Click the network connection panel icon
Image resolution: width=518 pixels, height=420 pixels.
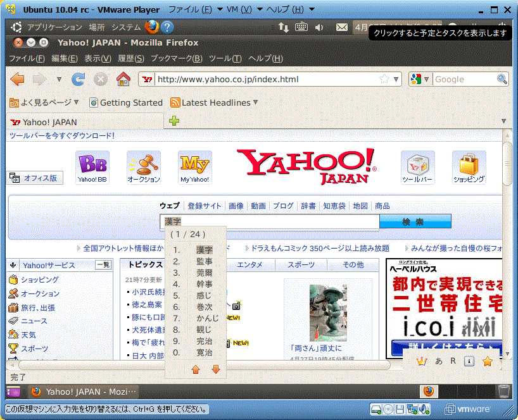(284, 27)
